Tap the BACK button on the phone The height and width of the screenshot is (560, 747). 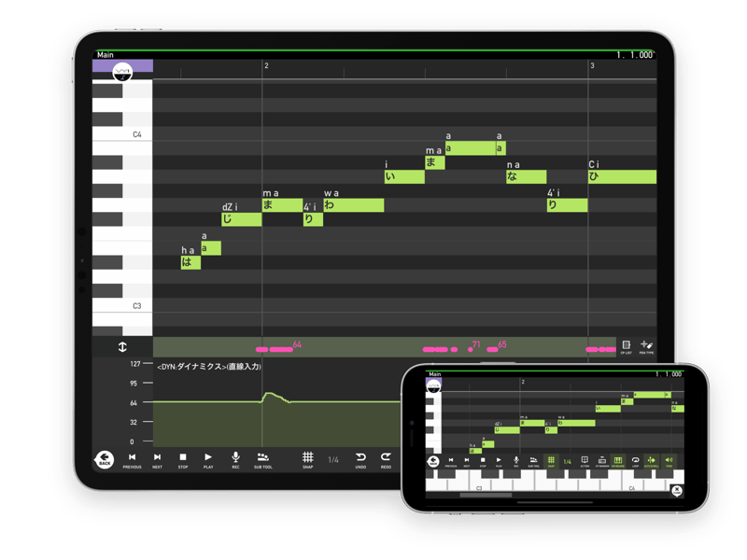(x=433, y=461)
